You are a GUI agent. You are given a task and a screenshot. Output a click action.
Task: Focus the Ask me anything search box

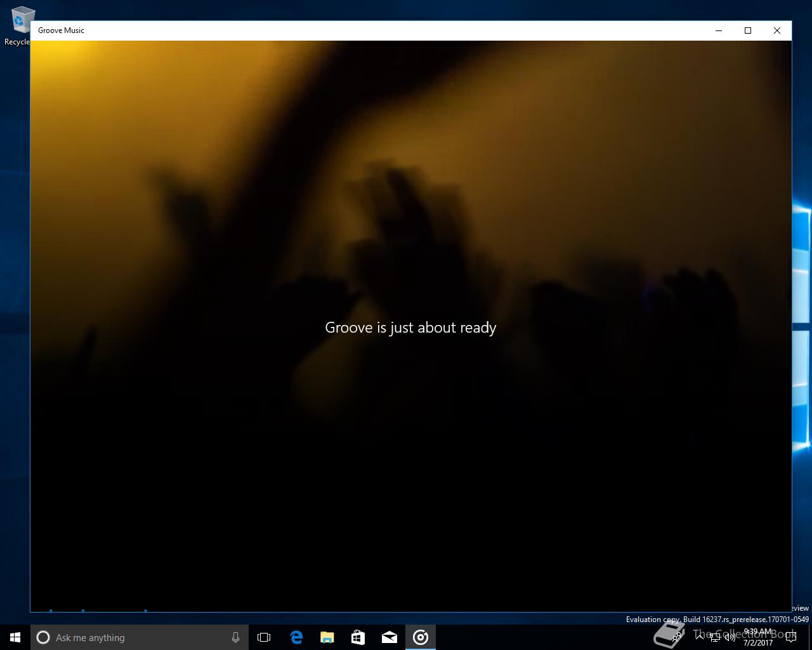pyautogui.click(x=140, y=637)
